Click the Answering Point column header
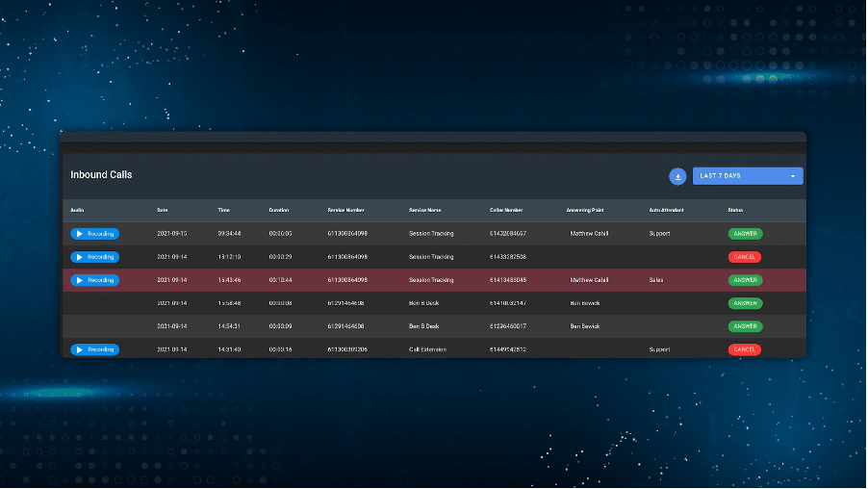The image size is (868, 489). pos(588,210)
